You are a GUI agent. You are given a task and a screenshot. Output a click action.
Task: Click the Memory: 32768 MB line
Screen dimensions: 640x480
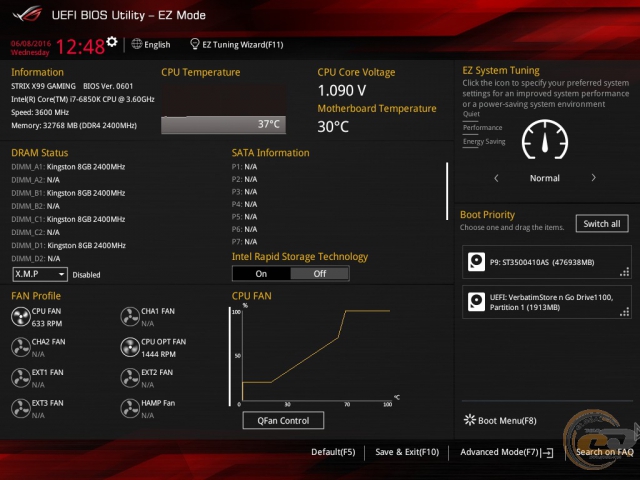coord(74,125)
